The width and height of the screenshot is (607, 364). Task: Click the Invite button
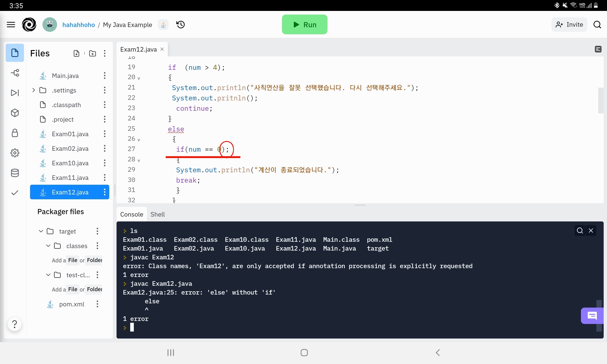tap(569, 25)
